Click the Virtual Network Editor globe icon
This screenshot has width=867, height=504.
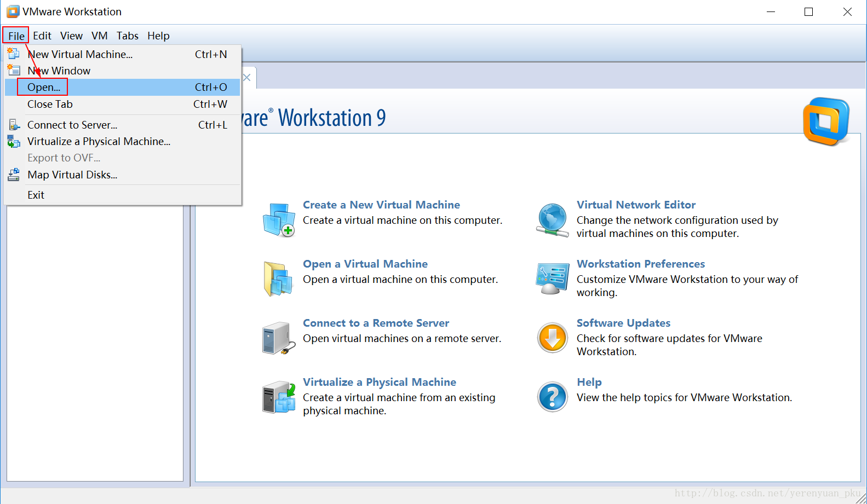coord(553,220)
